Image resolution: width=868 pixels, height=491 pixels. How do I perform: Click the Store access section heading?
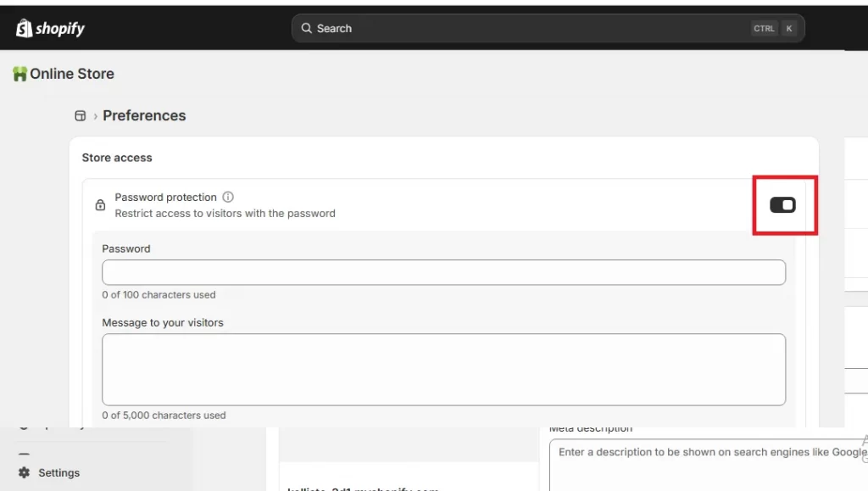[x=117, y=158]
